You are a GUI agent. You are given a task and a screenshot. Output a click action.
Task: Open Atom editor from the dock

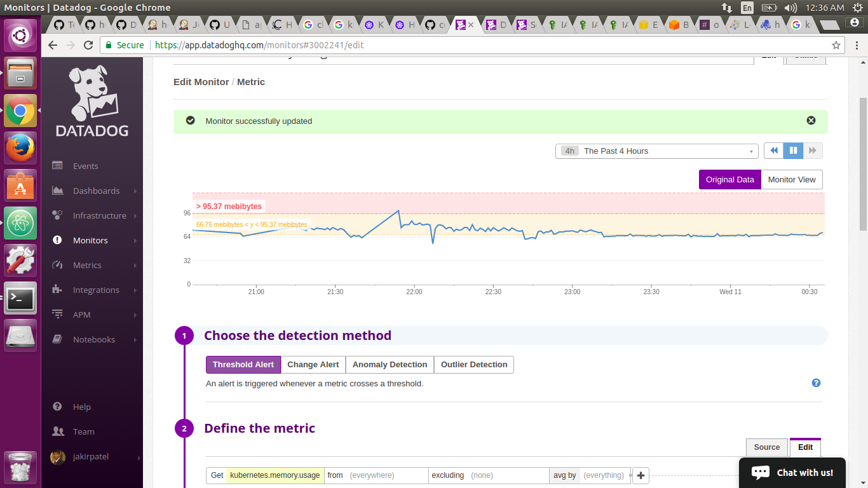click(20, 223)
